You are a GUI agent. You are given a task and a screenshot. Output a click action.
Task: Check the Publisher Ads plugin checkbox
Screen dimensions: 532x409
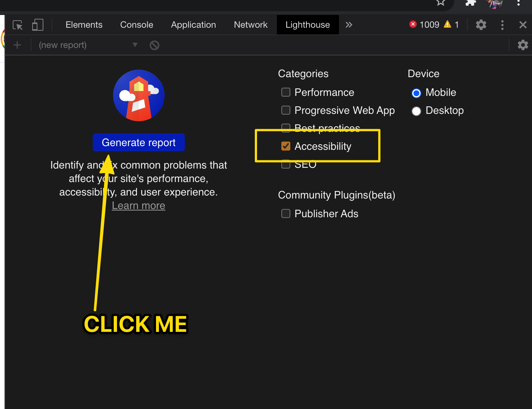[x=286, y=213]
